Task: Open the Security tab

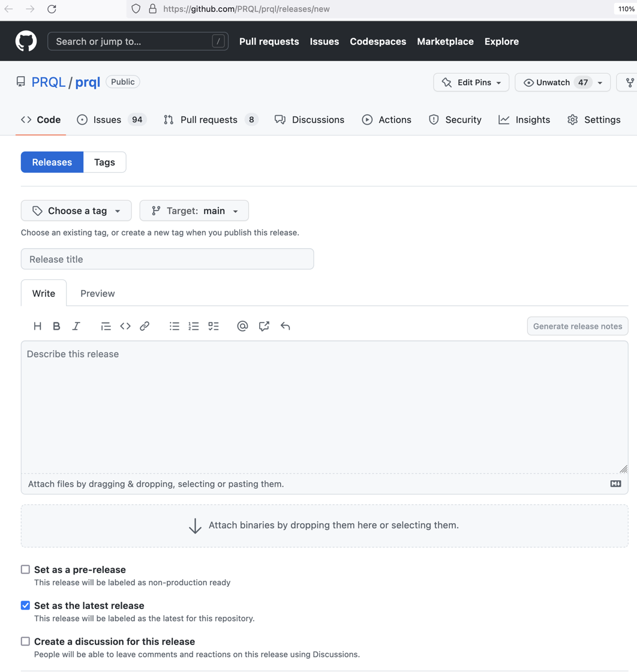Action: click(x=455, y=119)
